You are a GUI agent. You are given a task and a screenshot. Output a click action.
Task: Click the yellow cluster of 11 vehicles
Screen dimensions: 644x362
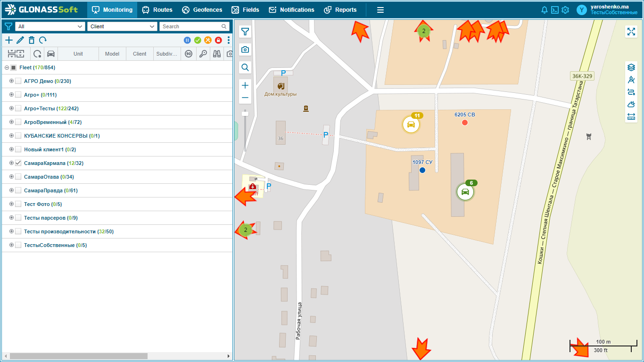point(411,124)
